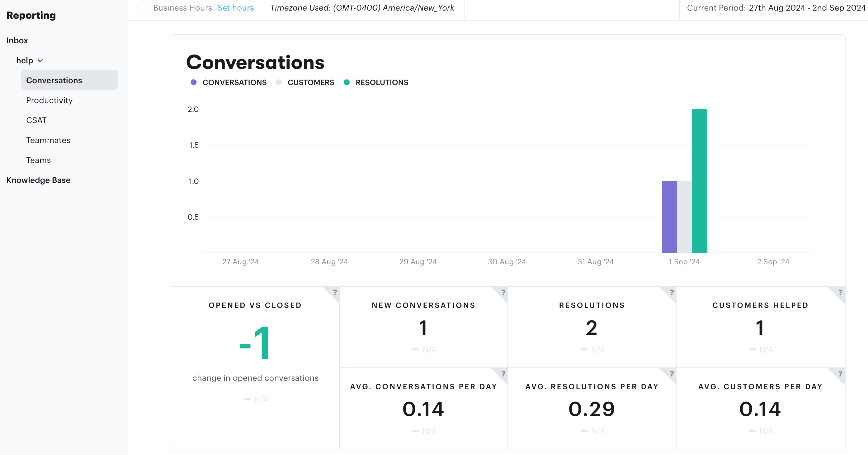Click the Set hours link

click(x=235, y=7)
